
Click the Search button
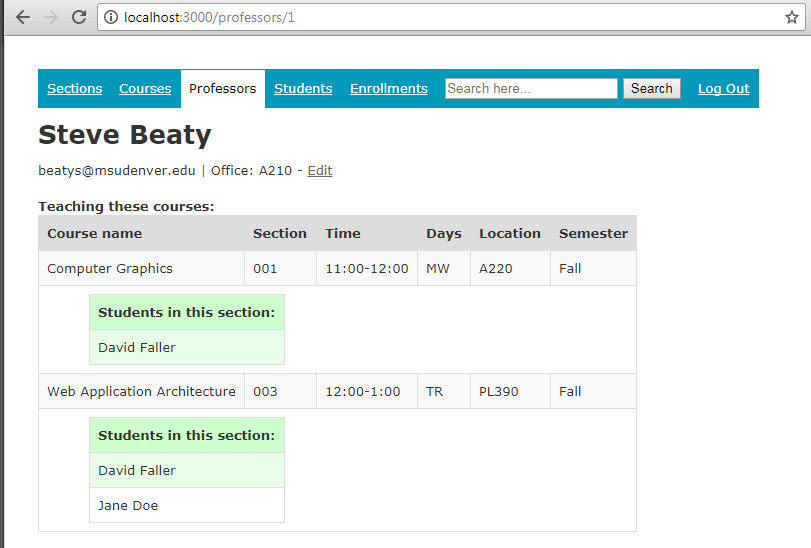[652, 88]
